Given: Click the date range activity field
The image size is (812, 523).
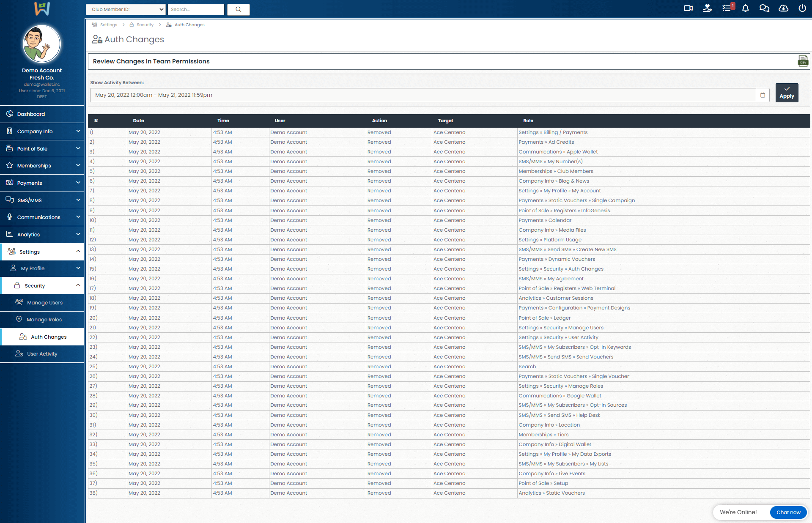Looking at the screenshot, I should 423,95.
